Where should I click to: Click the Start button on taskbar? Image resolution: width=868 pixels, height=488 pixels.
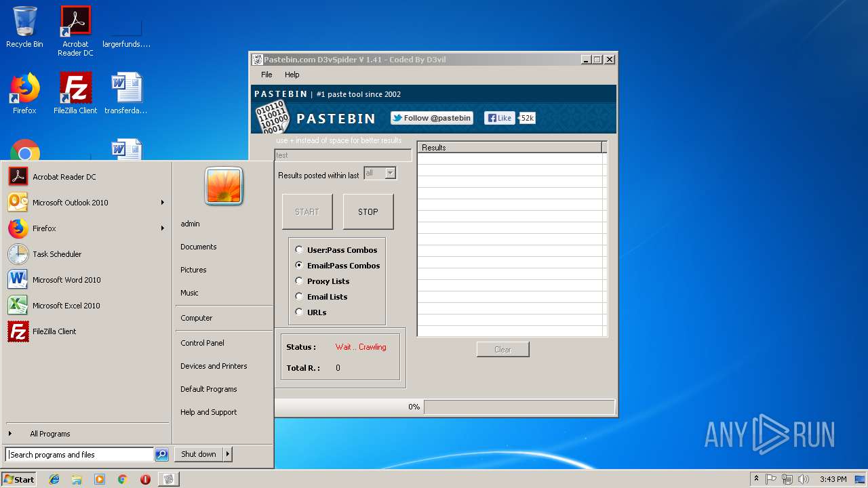(x=19, y=479)
